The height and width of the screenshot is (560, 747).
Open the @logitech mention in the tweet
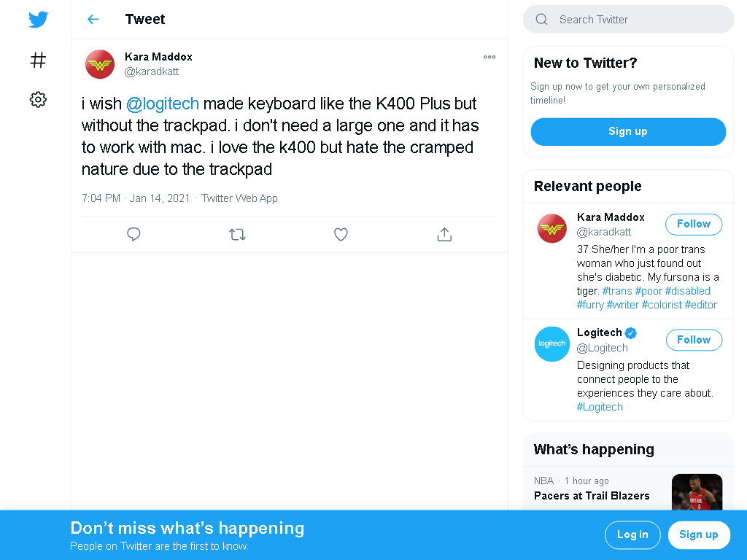pyautogui.click(x=163, y=104)
